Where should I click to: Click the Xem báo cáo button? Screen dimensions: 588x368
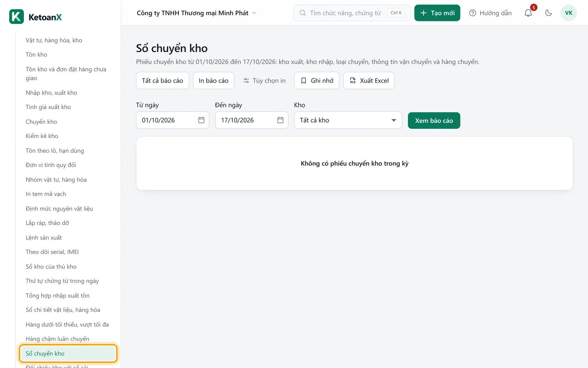tap(434, 120)
